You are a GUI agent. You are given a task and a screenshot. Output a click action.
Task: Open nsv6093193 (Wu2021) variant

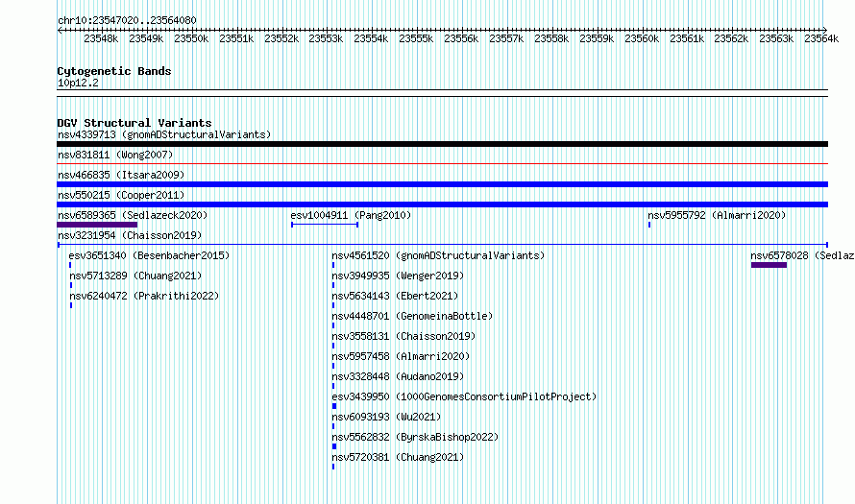pyautogui.click(x=386, y=417)
